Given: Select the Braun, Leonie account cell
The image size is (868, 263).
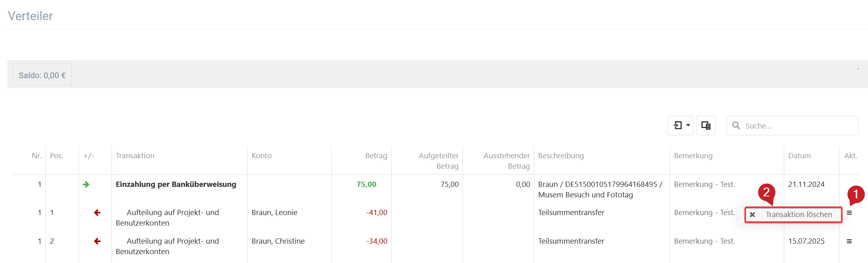Looking at the screenshot, I should (x=275, y=213).
